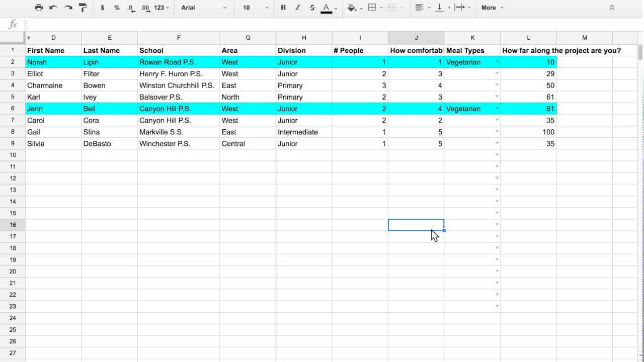Screen dimensions: 644x362
Task: Select the 'North' area cell
Action: point(248,97)
